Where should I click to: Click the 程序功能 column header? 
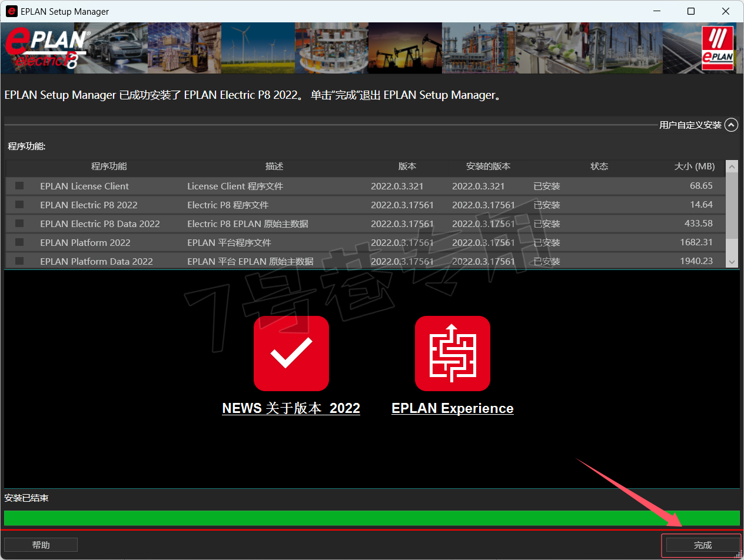[109, 166]
